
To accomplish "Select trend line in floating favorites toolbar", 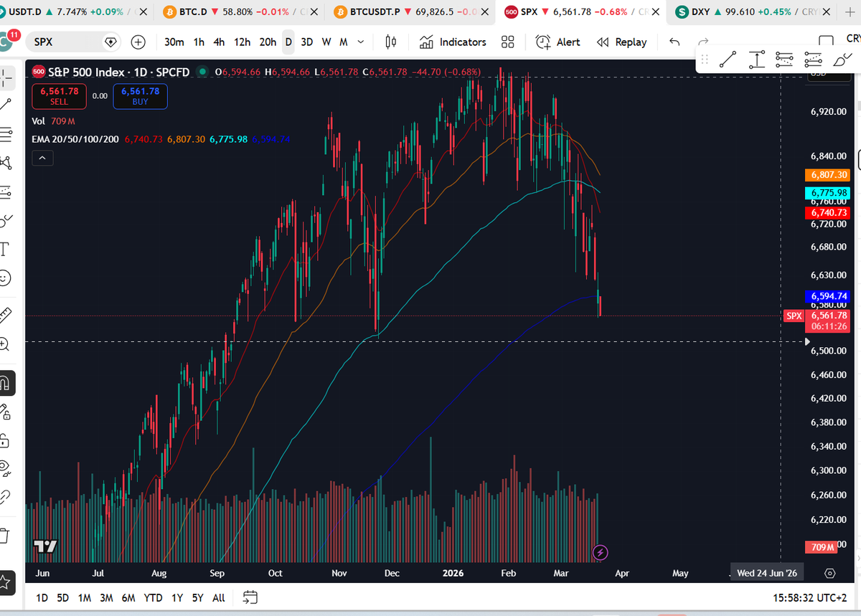I will [x=728, y=60].
